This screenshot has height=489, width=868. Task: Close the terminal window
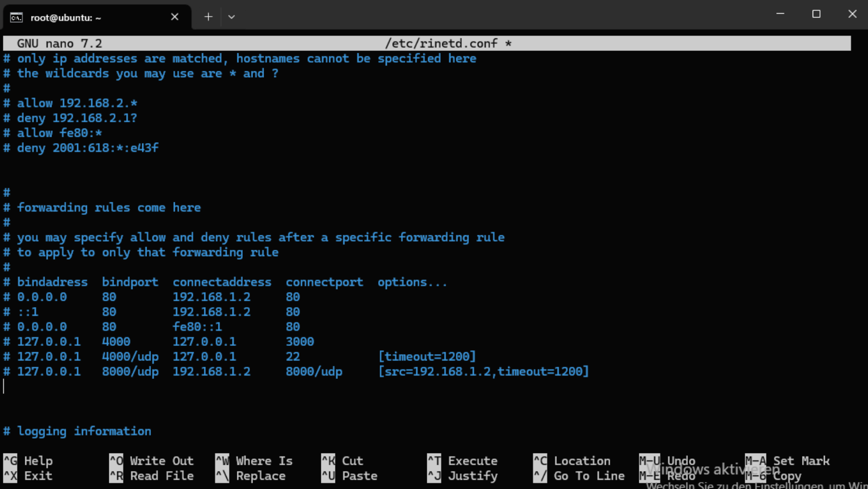coord(852,14)
